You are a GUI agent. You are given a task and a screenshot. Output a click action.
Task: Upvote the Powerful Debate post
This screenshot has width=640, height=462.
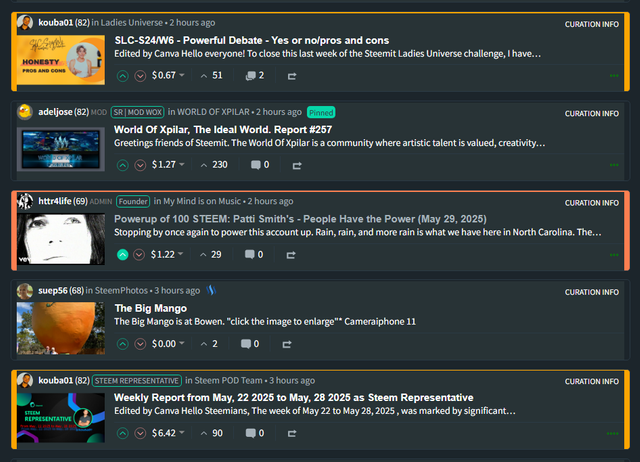[122, 76]
